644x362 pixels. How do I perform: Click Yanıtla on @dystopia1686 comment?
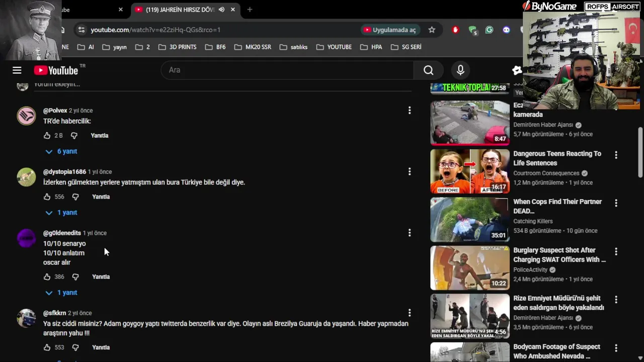(x=101, y=197)
